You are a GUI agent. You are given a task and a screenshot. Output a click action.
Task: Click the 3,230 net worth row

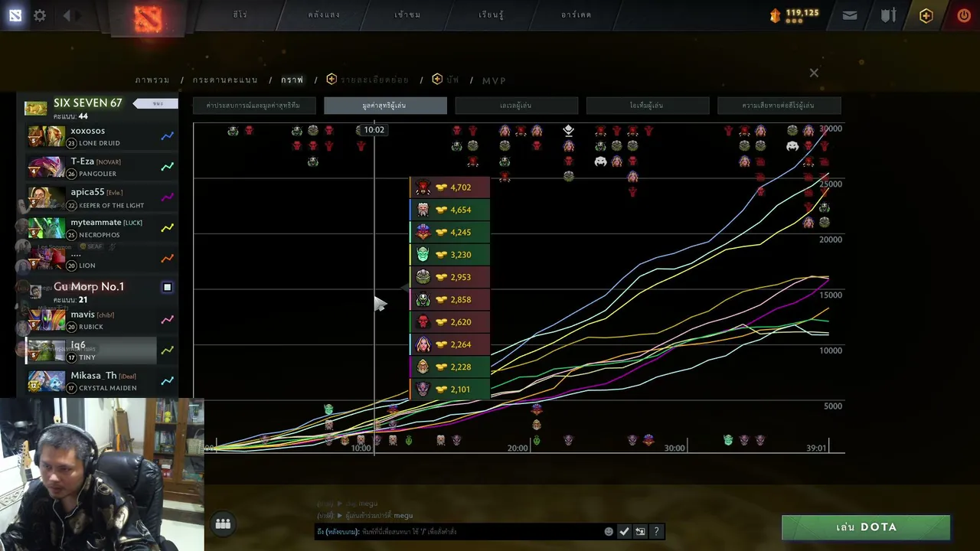pyautogui.click(x=449, y=255)
